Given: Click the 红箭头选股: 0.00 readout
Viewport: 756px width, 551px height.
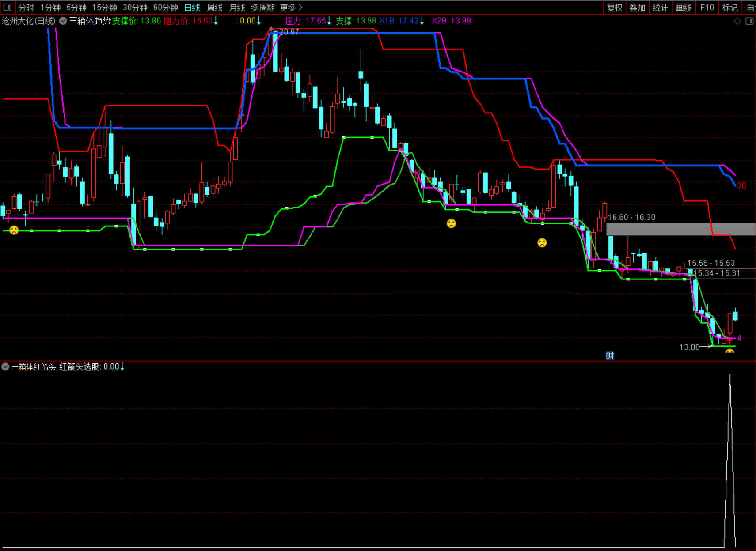Looking at the screenshot, I should click(x=89, y=366).
